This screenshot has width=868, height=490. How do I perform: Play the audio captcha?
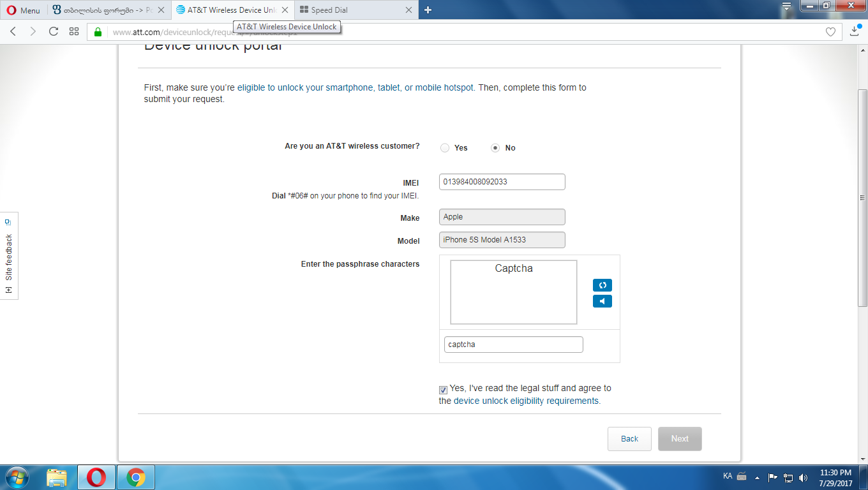pos(602,301)
